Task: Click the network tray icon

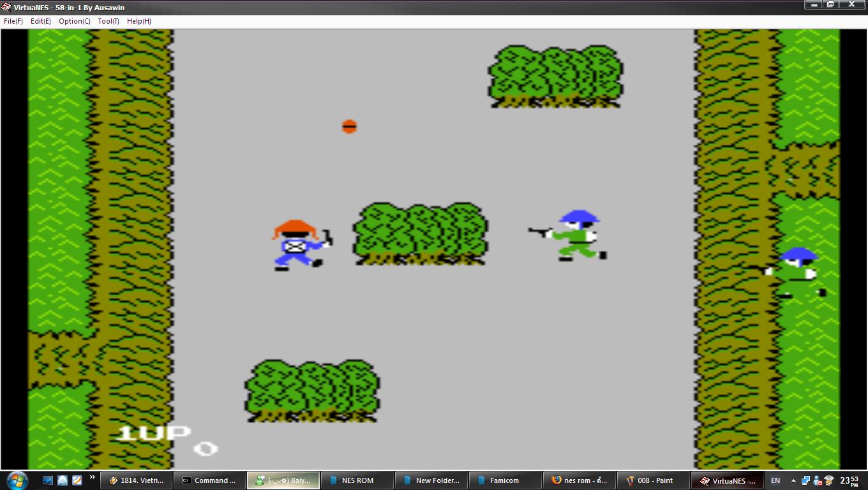Action: coord(805,480)
